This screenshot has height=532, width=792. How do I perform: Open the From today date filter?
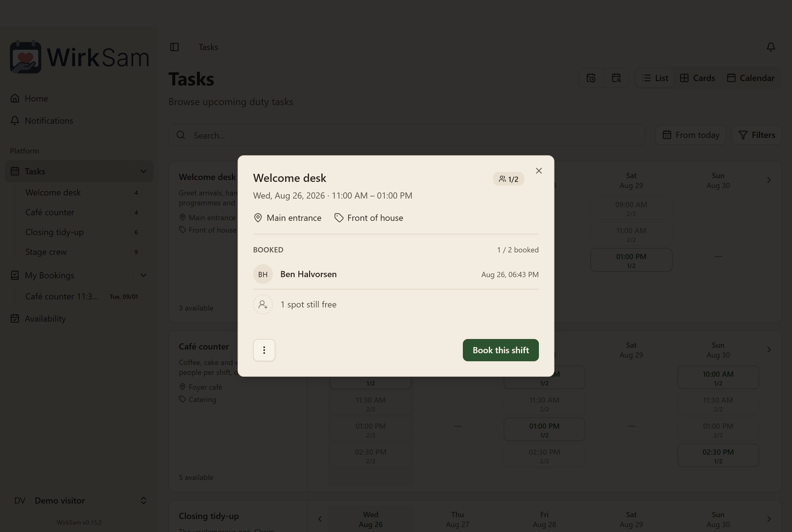click(x=691, y=135)
